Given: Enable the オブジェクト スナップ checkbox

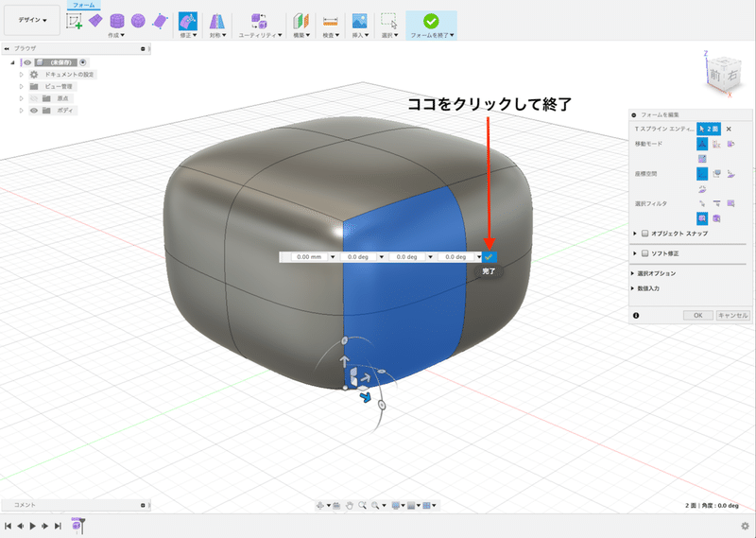Looking at the screenshot, I should 644,234.
